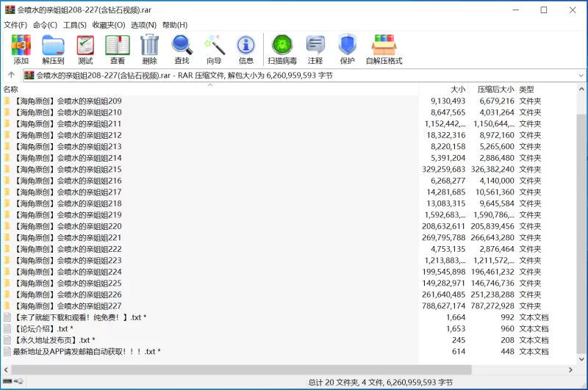
Task: Open the 查看 (View) toolbar icon
Action: point(117,49)
